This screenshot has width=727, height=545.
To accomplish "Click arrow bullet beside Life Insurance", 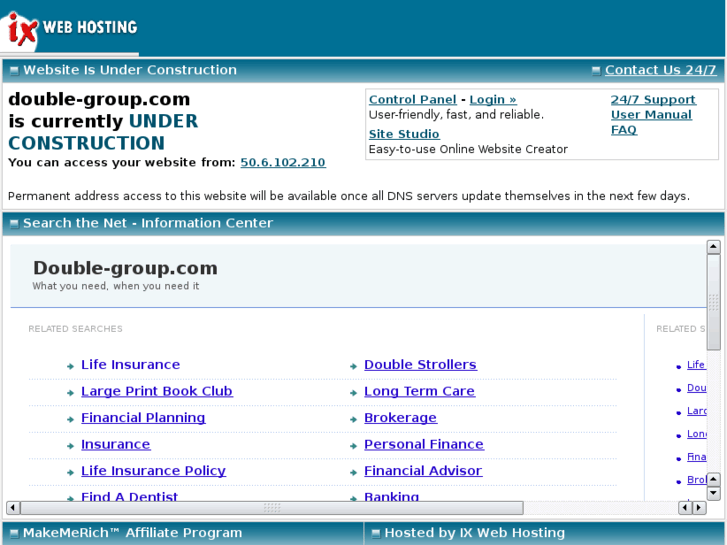I will pos(70,366).
